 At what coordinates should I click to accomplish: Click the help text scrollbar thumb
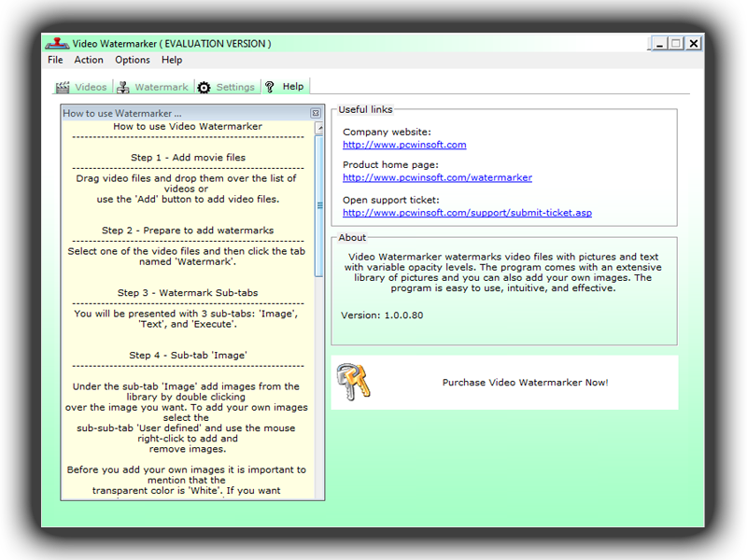tap(319, 205)
